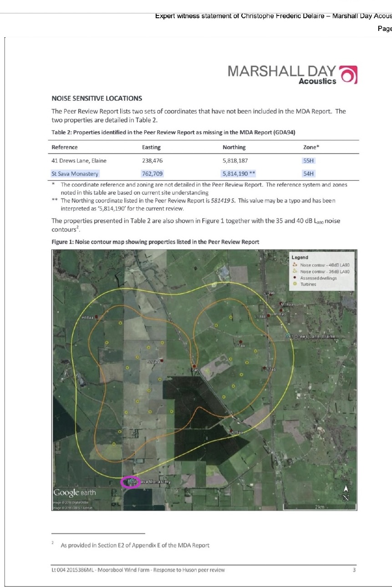The image size is (392, 588).
Task: Click the 'Easting' column header
Action: (x=151, y=147)
